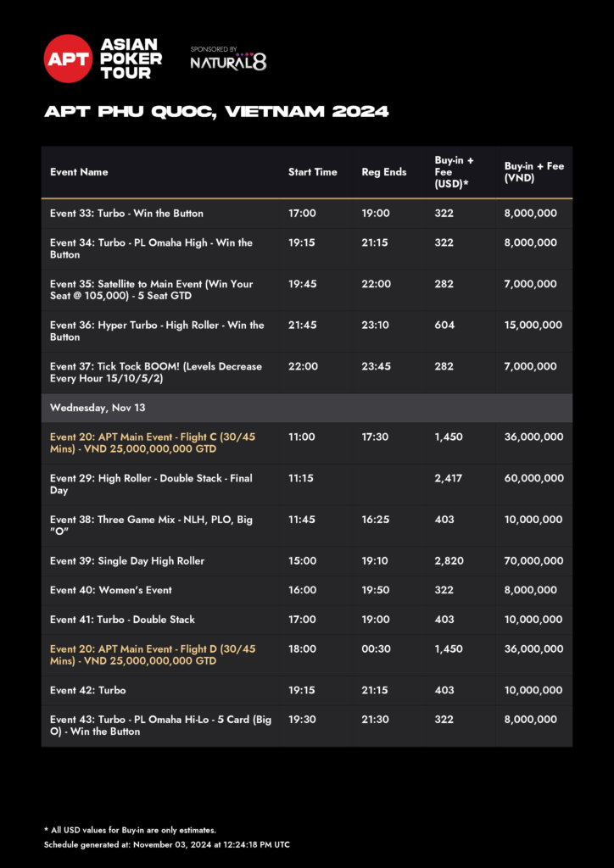Click the Event Name column header
This screenshot has height=868, width=614.
(x=79, y=172)
